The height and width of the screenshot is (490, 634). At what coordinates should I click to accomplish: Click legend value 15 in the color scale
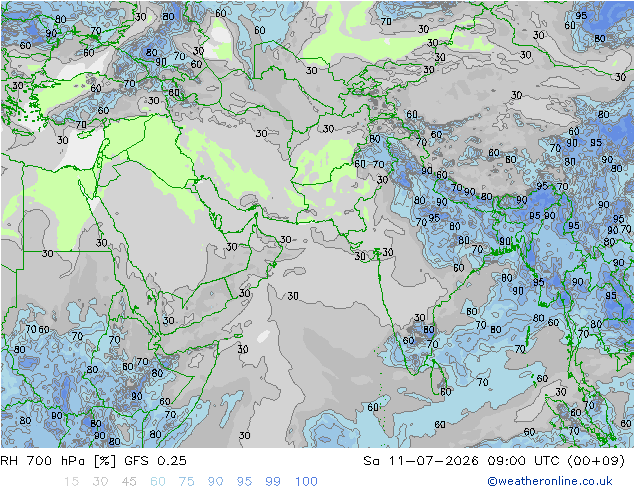point(71,482)
